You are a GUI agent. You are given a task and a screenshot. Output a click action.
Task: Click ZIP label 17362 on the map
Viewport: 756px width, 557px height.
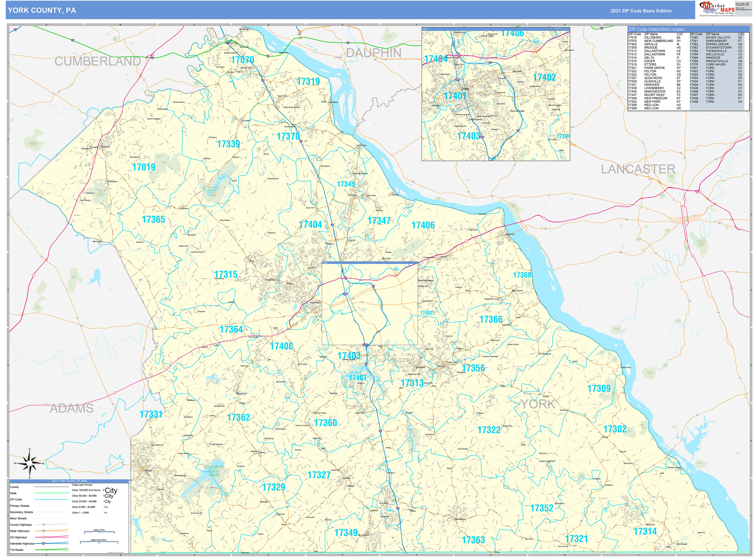pyautogui.click(x=238, y=417)
